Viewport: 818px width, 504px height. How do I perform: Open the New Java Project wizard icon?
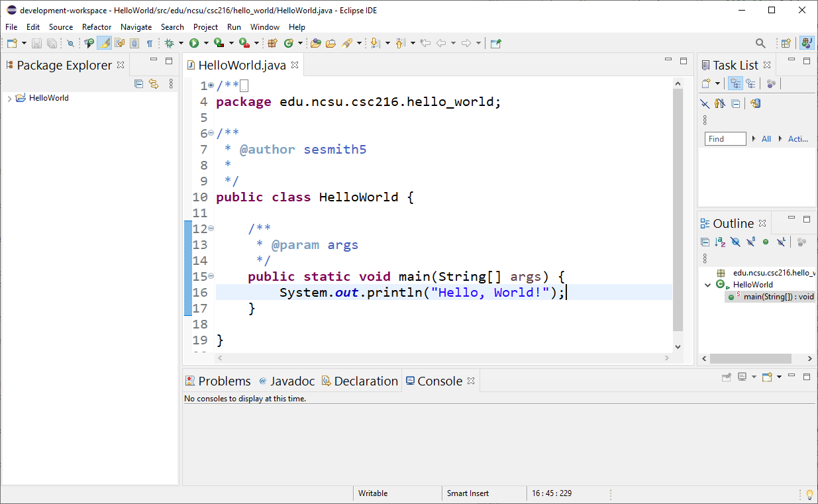coord(272,42)
